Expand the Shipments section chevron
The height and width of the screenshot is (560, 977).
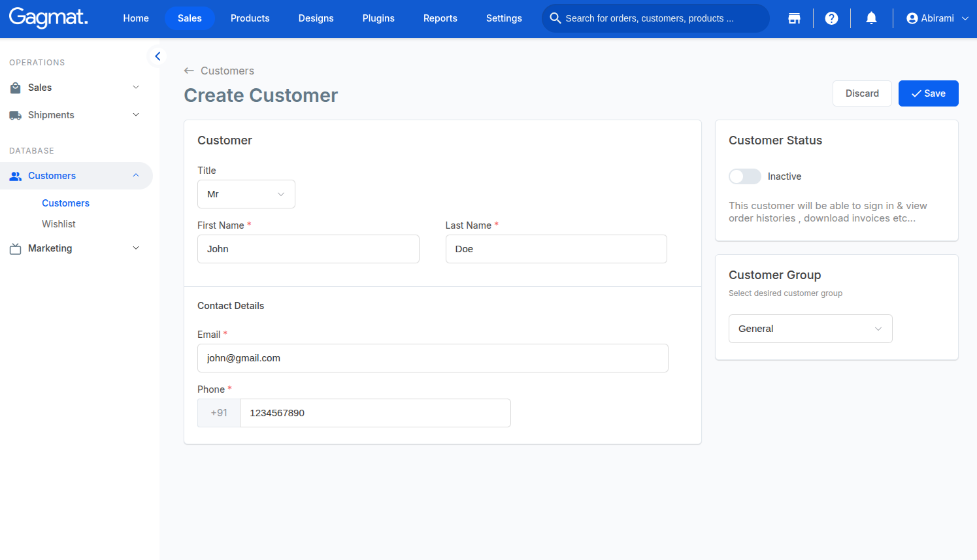point(136,115)
